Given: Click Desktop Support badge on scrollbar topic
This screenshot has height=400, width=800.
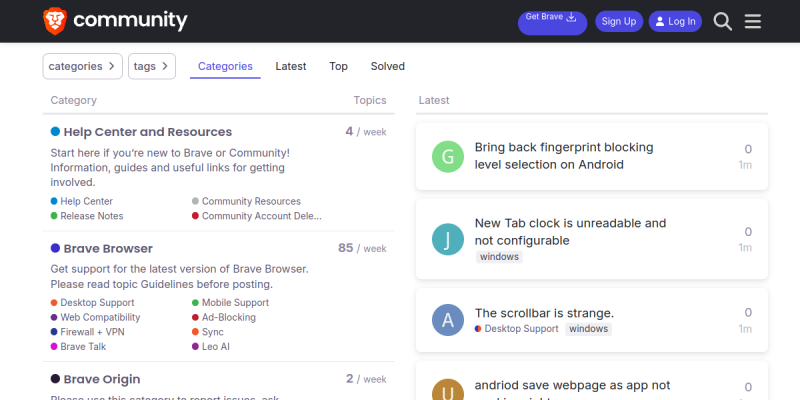Looking at the screenshot, I should (517, 329).
